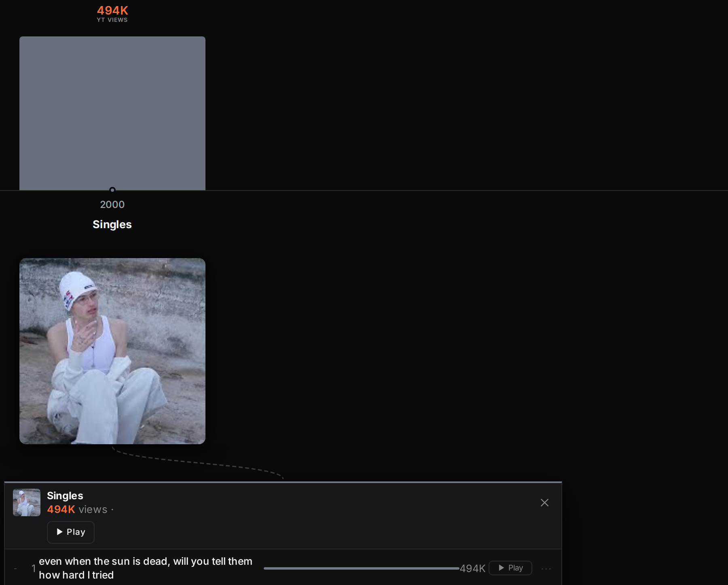Image resolution: width=728 pixels, height=585 pixels.
Task: Click the Singles title in the detail panel
Action: [x=65, y=496]
